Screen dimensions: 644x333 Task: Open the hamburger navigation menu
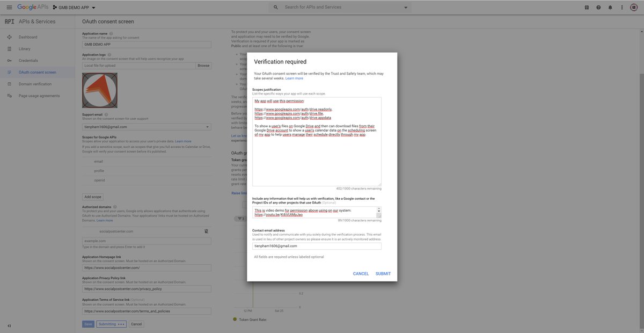(x=9, y=8)
